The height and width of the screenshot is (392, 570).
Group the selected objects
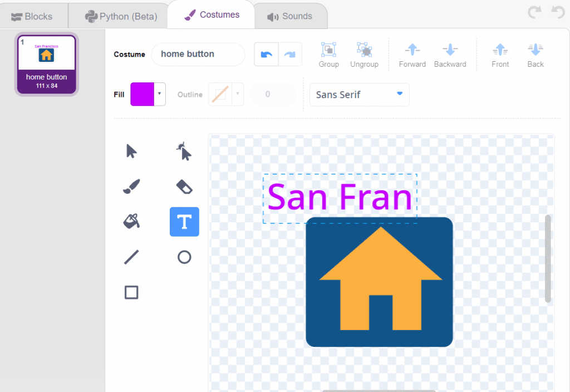328,55
